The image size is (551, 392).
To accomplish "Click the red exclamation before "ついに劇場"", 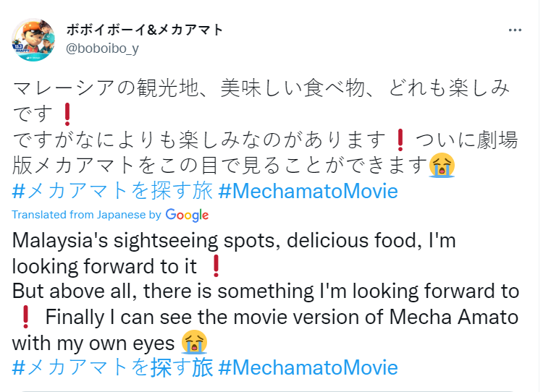I will 398,139.
